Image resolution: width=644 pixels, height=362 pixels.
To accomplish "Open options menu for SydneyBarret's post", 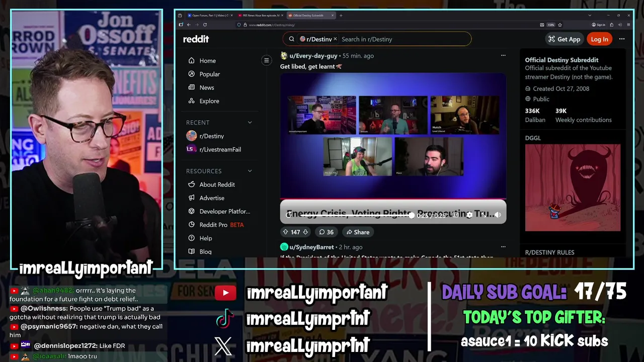I will 503,247.
